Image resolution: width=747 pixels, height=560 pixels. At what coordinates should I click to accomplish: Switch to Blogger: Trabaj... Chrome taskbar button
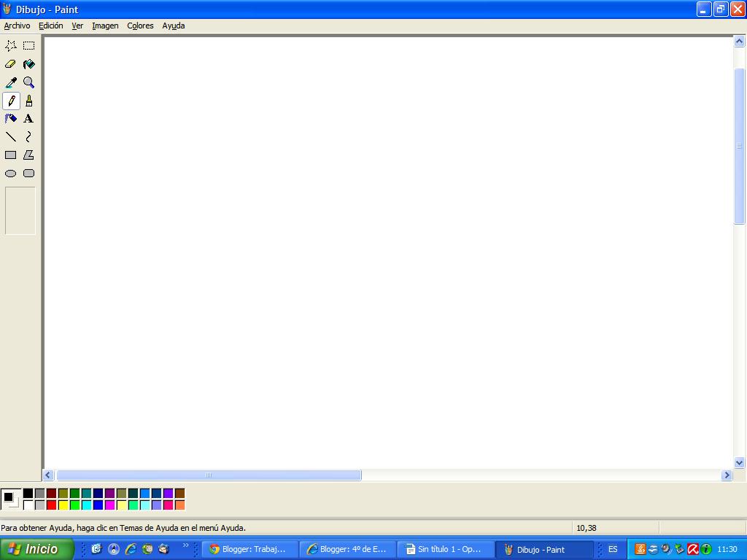click(x=251, y=550)
